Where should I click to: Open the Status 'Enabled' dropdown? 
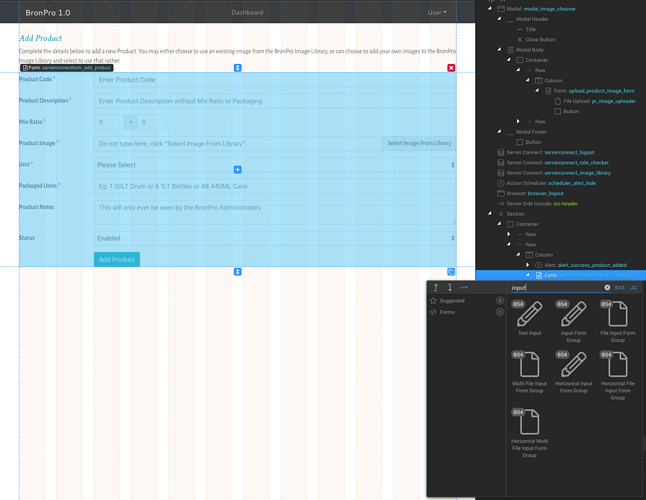[275, 238]
